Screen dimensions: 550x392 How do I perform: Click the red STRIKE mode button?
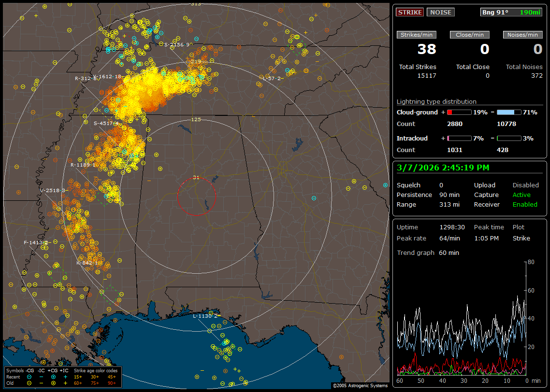pyautogui.click(x=410, y=12)
